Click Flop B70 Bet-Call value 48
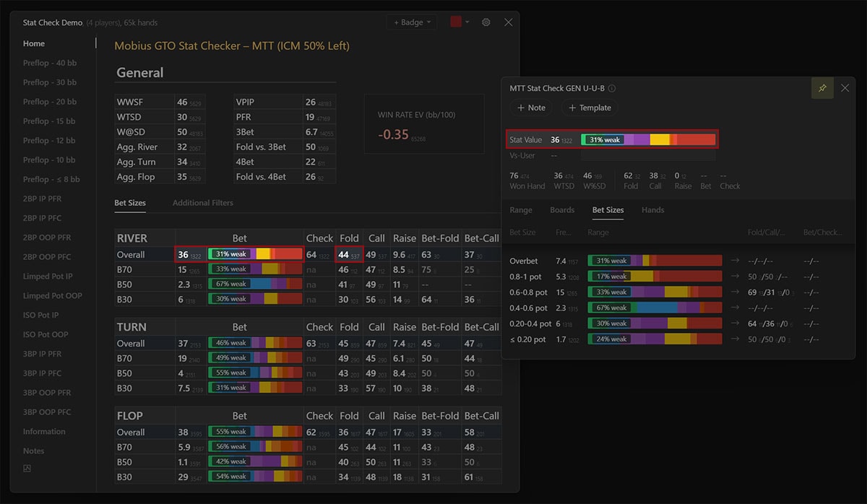Screen dimensions: 867x504 point(470,447)
